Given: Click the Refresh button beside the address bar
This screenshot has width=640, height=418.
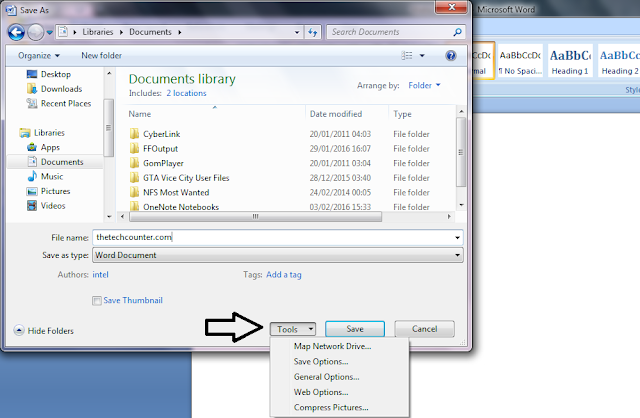Looking at the screenshot, I should click(x=313, y=32).
